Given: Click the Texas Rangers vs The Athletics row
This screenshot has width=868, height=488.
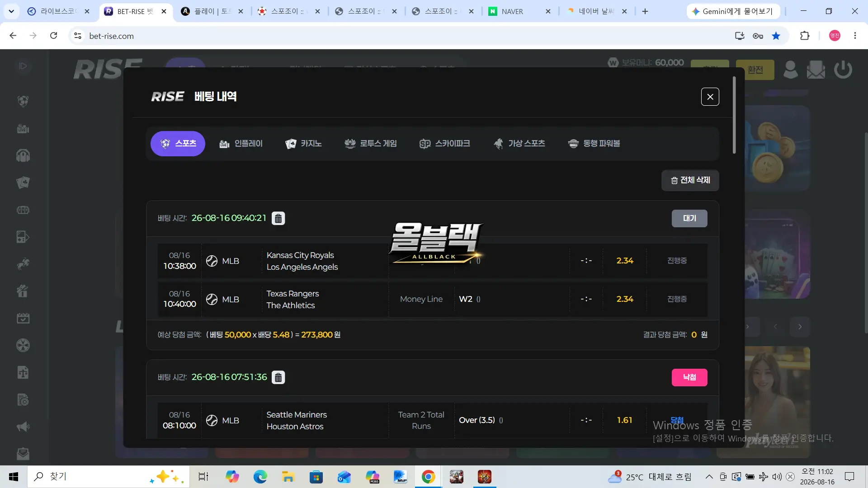Looking at the screenshot, I should pos(432,300).
